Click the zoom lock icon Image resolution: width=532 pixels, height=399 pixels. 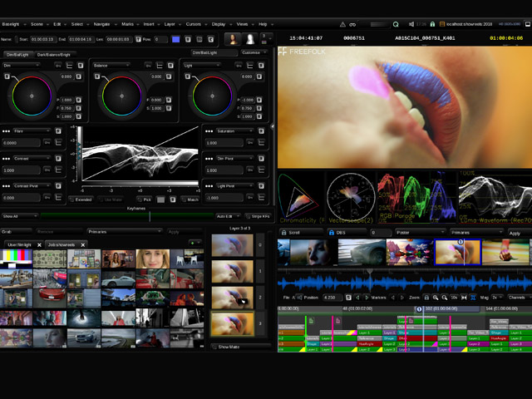[x=426, y=298]
